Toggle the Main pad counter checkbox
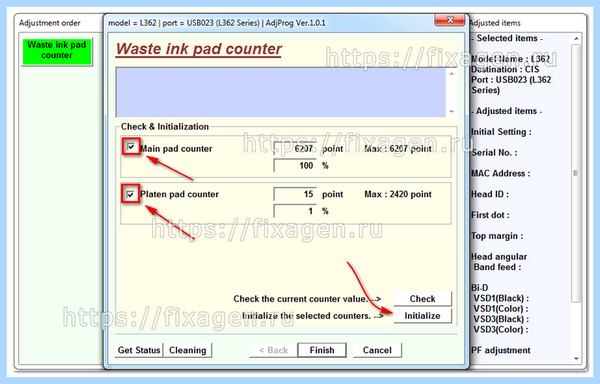The height and width of the screenshot is (384, 600). (131, 147)
